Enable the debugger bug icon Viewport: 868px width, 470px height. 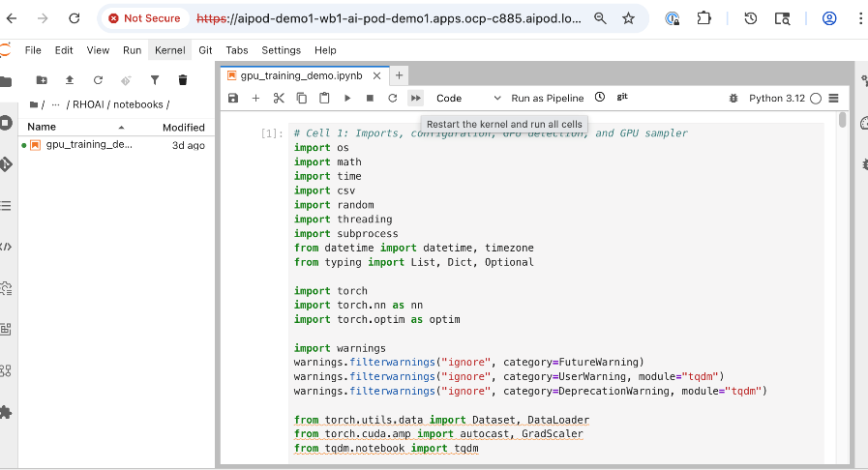coord(733,98)
